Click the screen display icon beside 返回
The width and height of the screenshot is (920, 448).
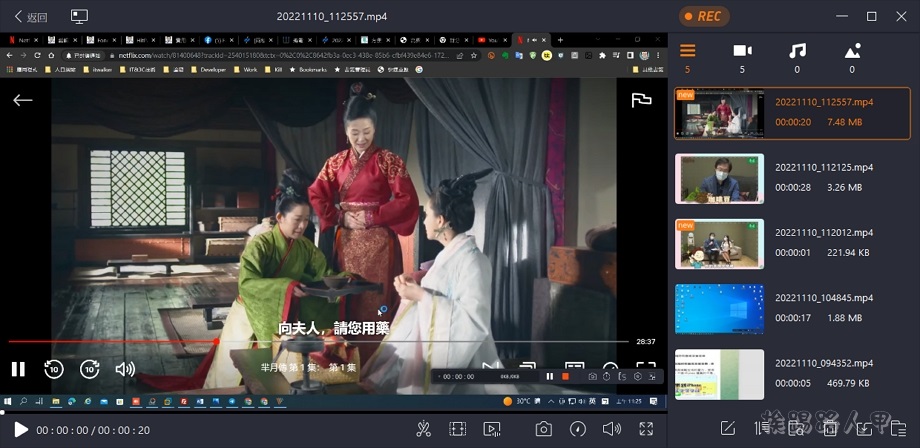tap(79, 17)
